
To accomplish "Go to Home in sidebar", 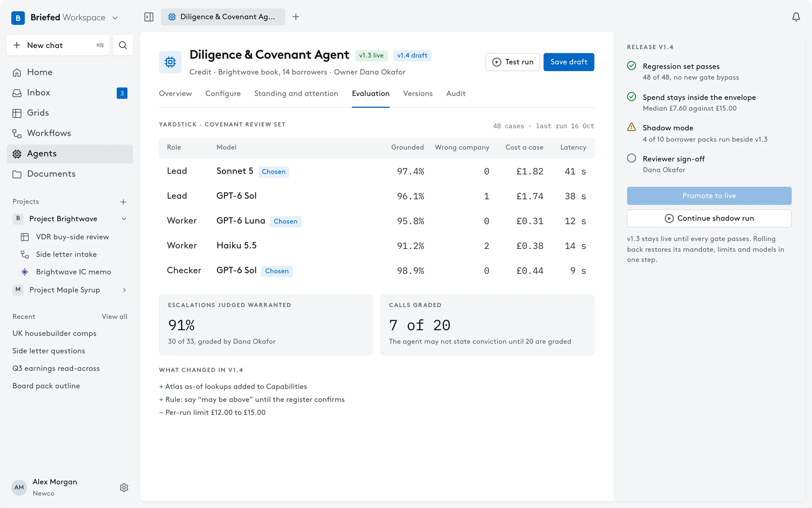I will [70, 72].
